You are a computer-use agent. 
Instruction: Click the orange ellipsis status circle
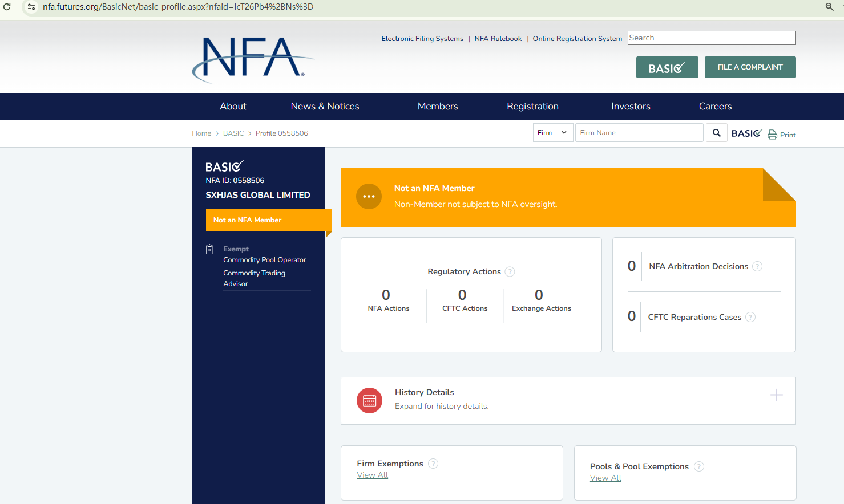(369, 196)
